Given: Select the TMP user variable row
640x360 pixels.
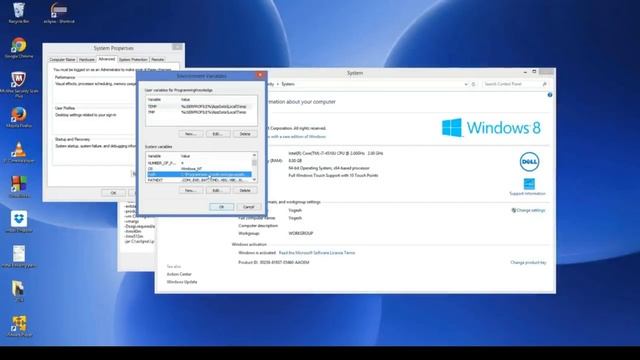Looking at the screenshot, I should tap(201, 112).
